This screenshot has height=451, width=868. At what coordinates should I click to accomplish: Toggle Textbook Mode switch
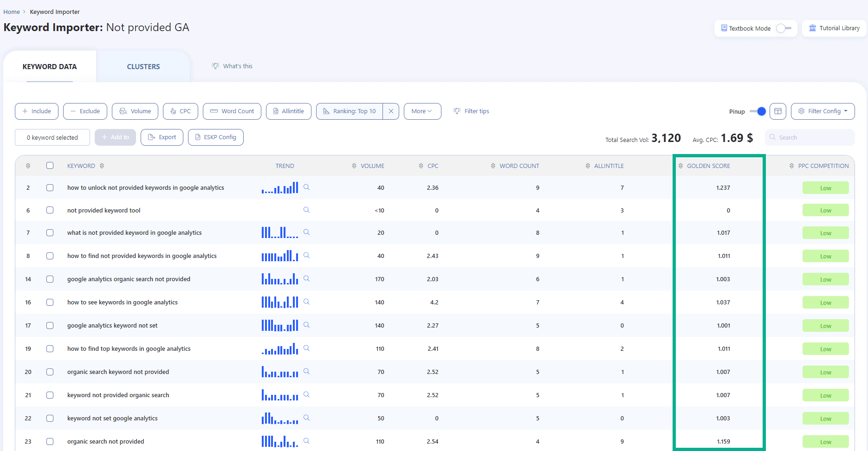784,28
